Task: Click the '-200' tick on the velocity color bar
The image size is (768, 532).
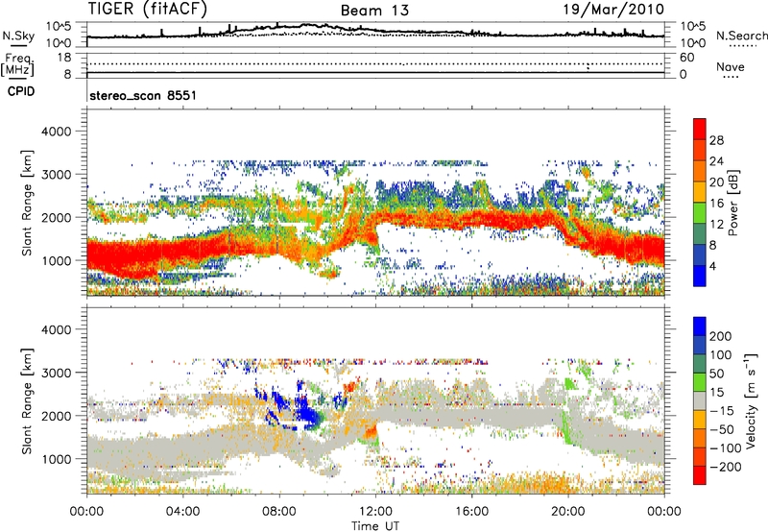Action: coord(726,467)
